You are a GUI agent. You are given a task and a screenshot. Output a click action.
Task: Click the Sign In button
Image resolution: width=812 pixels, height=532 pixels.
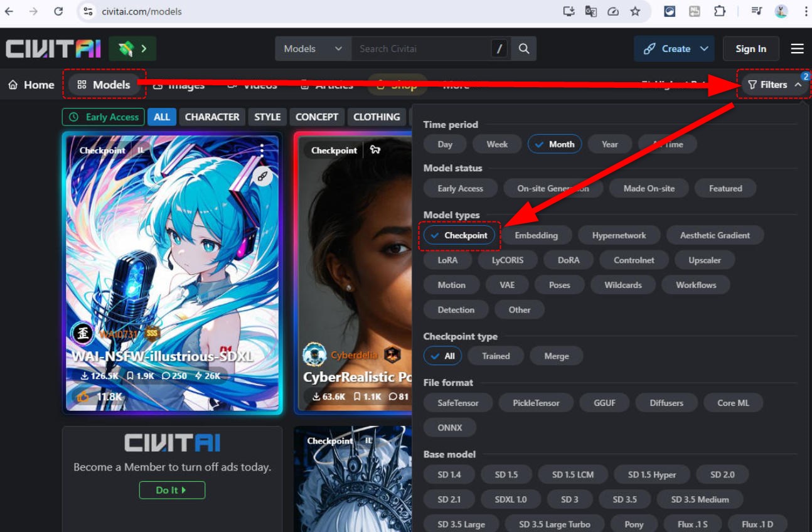tap(751, 49)
